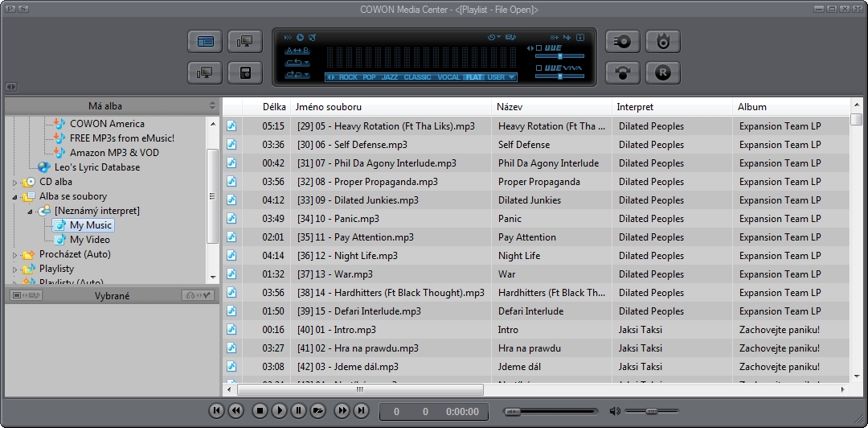868x428 pixels.
Task: Open a file with the folder button
Action: coord(317,411)
